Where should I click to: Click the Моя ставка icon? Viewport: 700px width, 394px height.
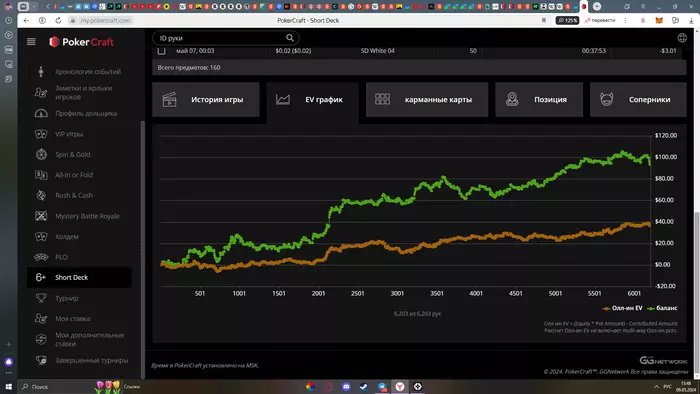[41, 318]
